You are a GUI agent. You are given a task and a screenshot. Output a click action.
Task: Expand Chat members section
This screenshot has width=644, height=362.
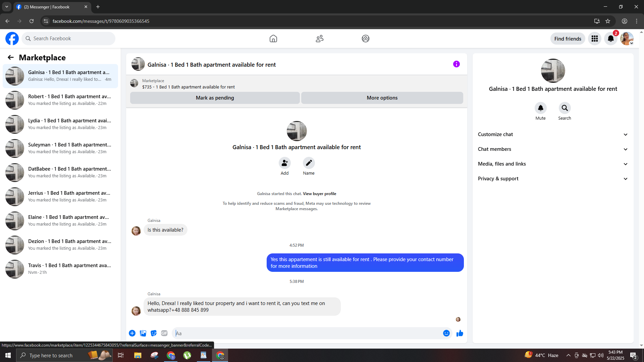click(553, 149)
